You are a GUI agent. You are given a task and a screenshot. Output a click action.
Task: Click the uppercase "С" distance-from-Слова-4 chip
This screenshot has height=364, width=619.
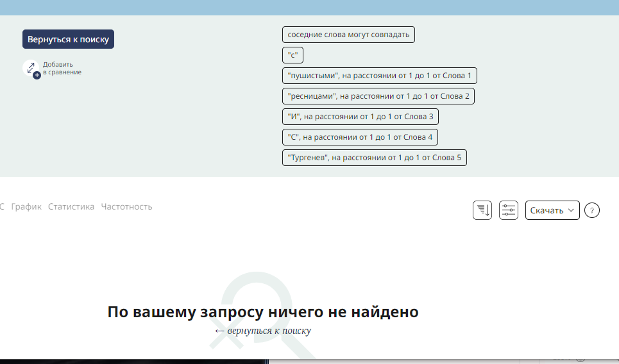360,137
